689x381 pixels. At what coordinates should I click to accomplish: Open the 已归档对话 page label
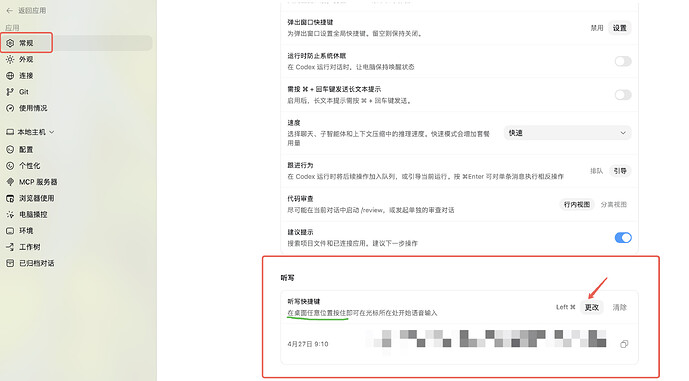point(36,263)
